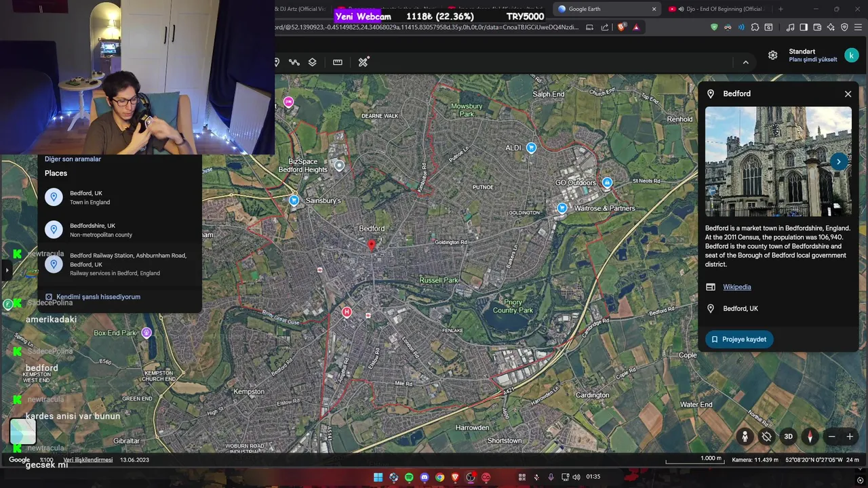Open Discord from the taskbar
Viewport: 868px width, 488px height.
[x=425, y=478]
